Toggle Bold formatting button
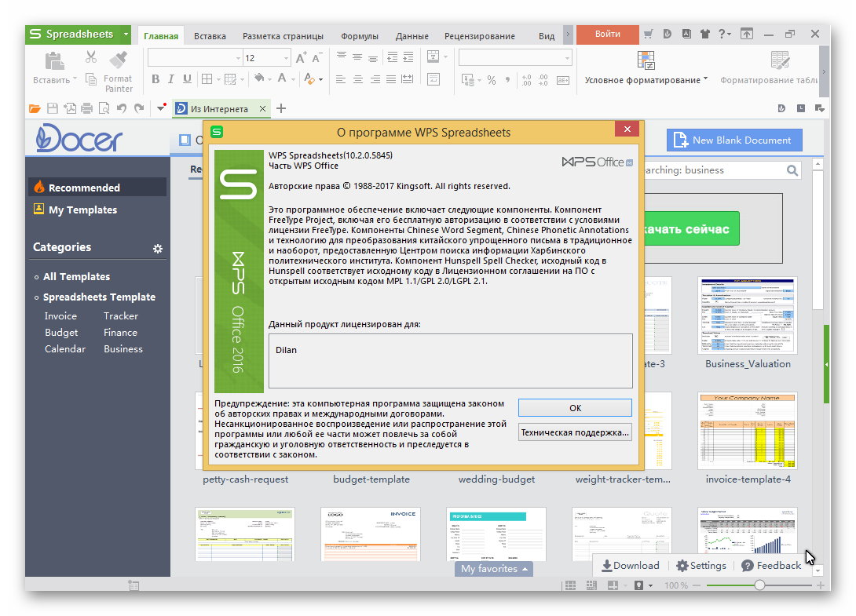The width and height of the screenshot is (856, 616). coord(155,79)
